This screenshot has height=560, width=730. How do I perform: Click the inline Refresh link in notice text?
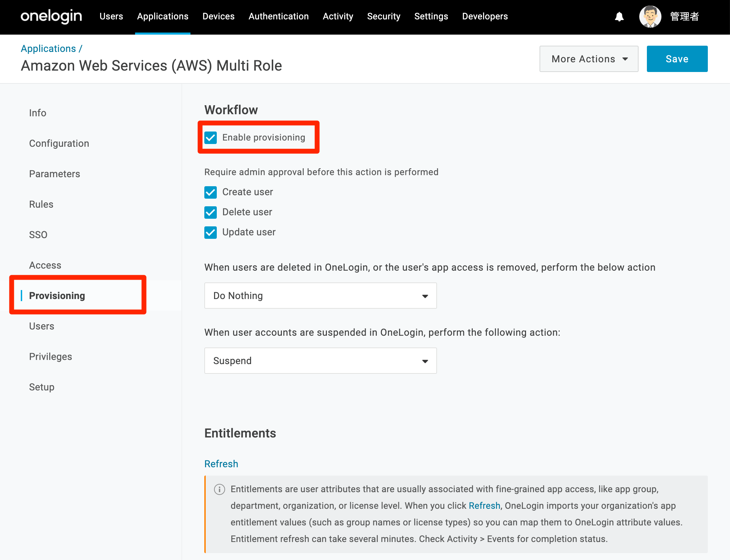(x=484, y=506)
